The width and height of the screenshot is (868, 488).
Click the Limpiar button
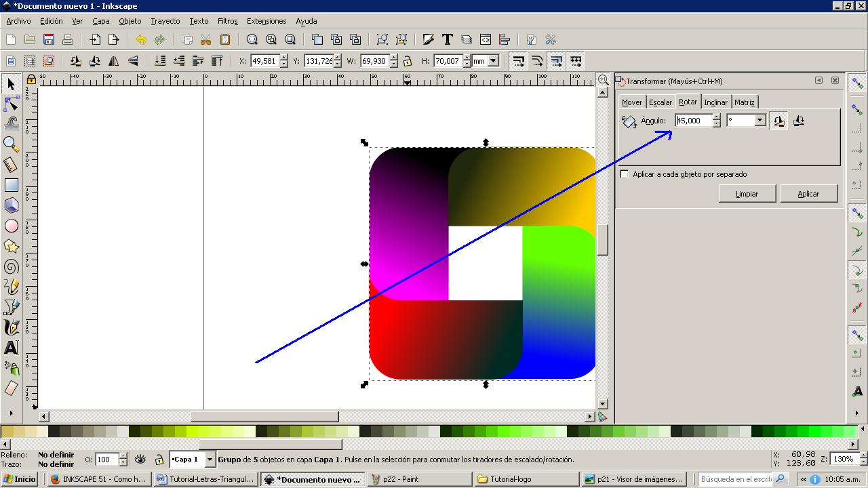coord(747,194)
